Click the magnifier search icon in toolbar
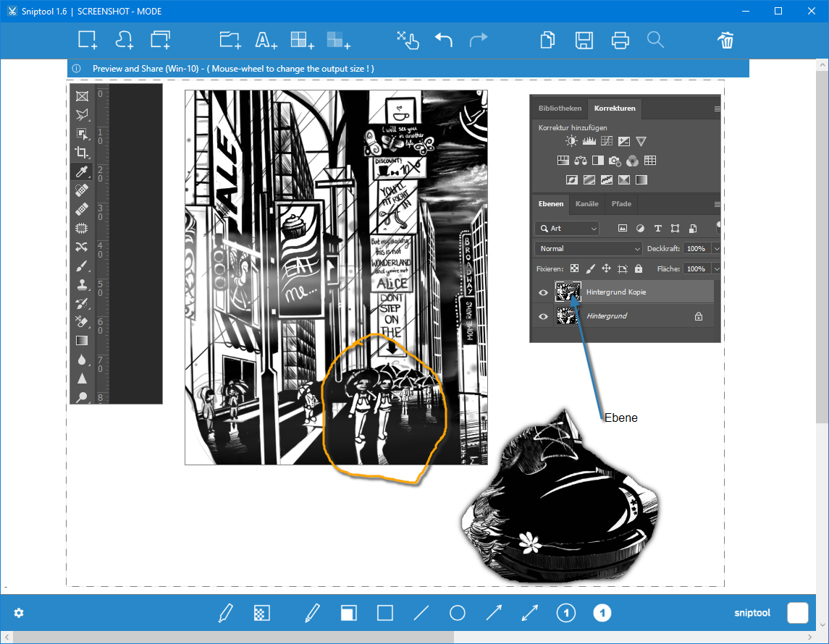 (x=655, y=40)
